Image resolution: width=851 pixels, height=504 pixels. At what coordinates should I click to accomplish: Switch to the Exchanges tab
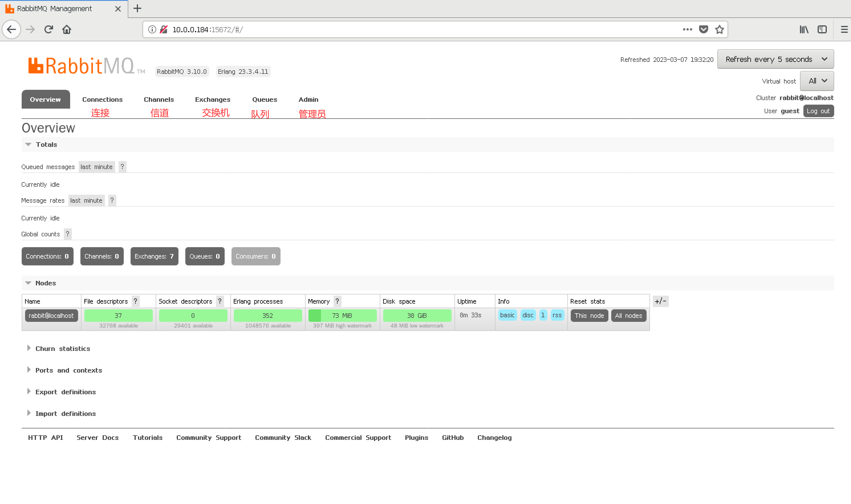[213, 99]
